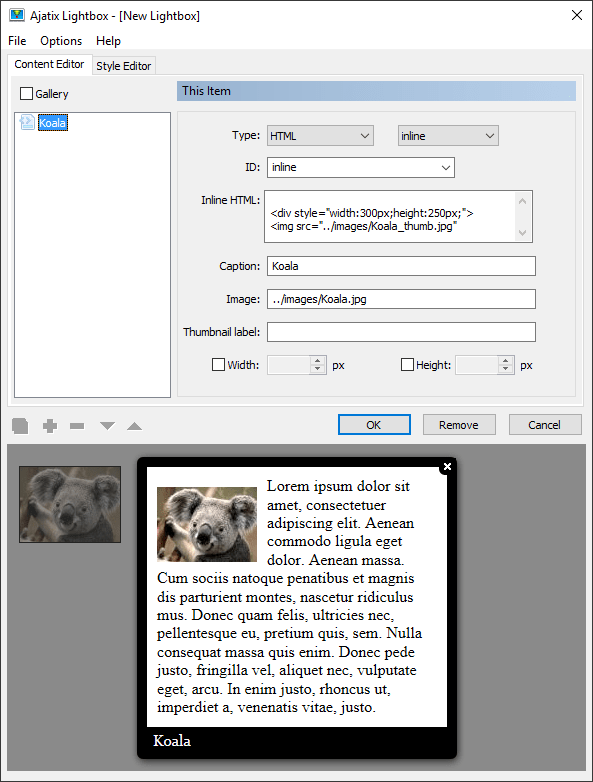The image size is (593, 782).
Task: Close lightbox preview with the X icon
Action: click(447, 466)
